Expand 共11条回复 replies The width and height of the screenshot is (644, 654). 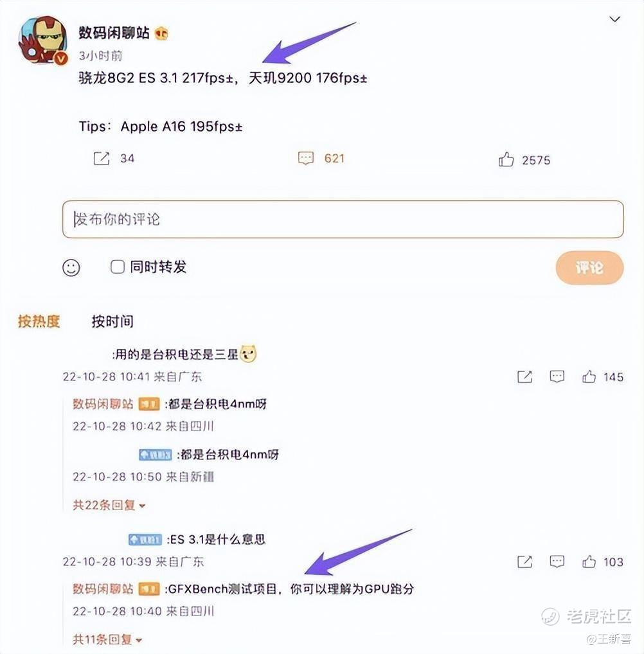click(x=107, y=639)
